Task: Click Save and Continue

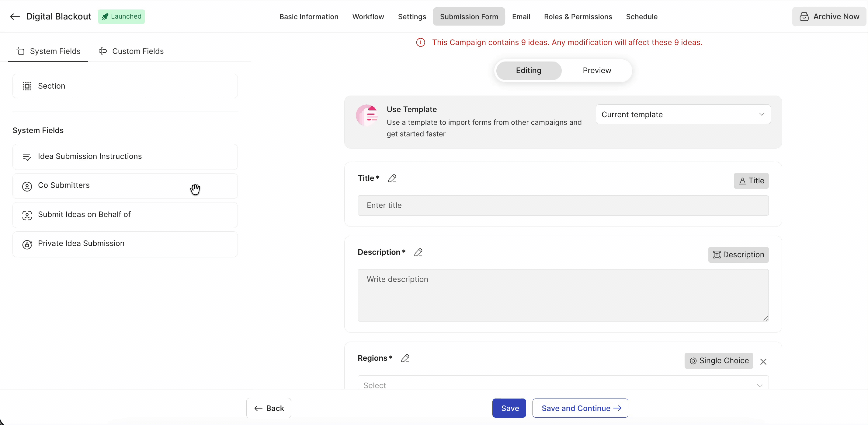Action: [580, 408]
